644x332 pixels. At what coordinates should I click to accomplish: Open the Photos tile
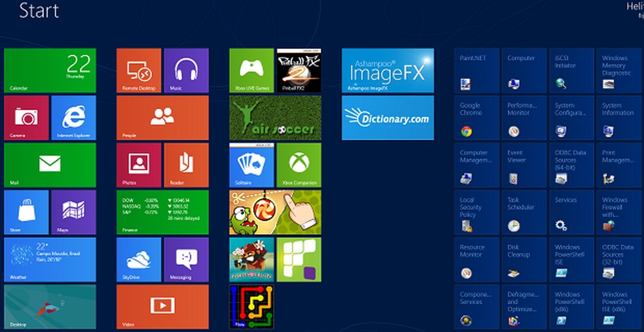(139, 165)
